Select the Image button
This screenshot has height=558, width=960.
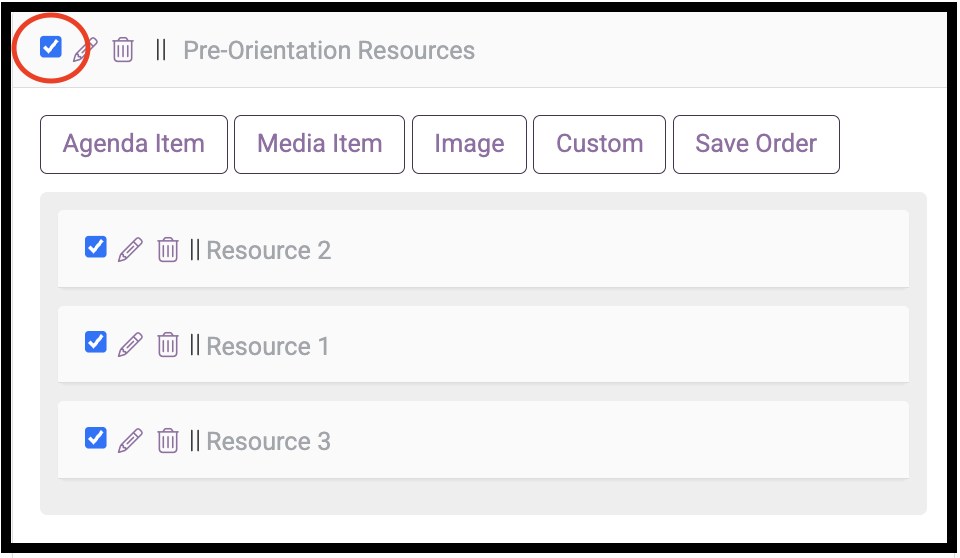coord(469,144)
